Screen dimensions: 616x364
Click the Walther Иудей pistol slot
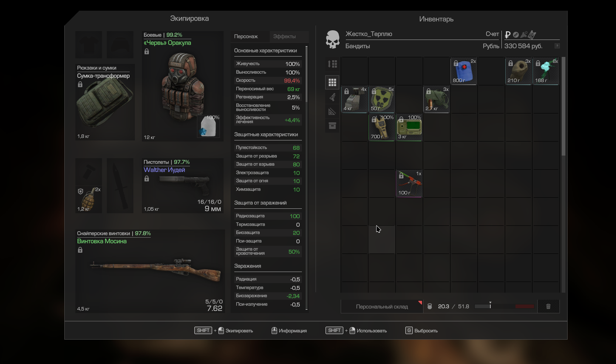[183, 186]
